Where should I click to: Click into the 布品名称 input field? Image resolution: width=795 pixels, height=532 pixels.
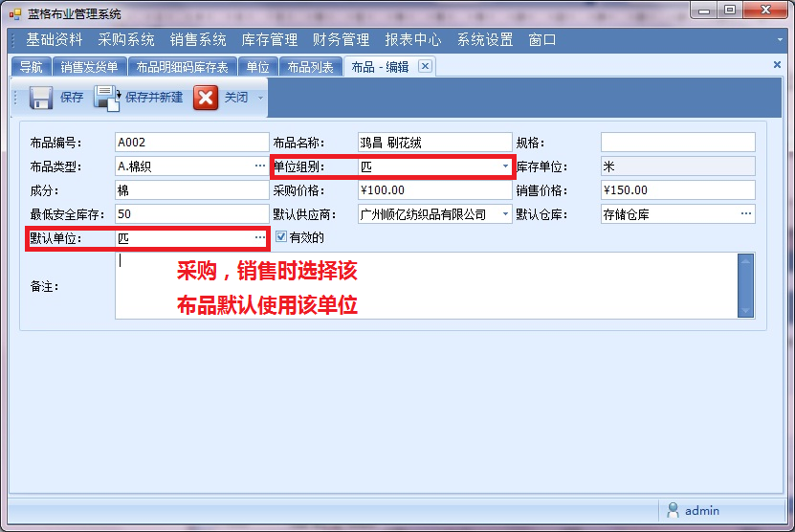coord(434,143)
